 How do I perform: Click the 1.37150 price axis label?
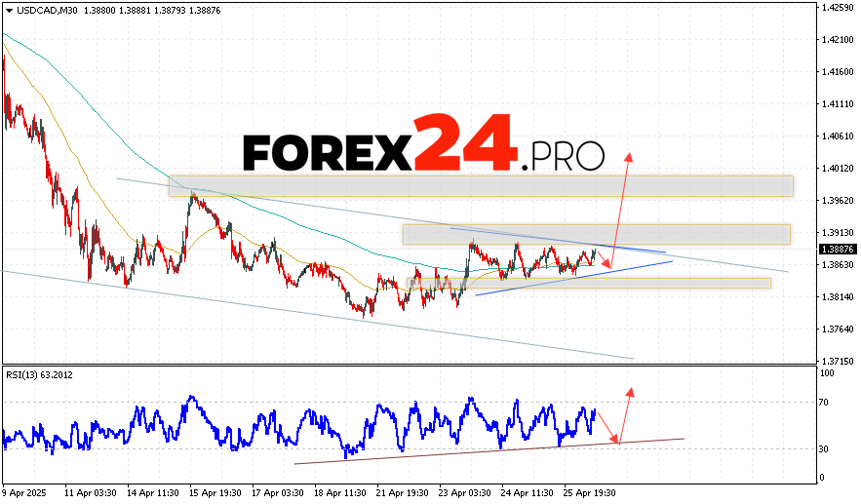tap(838, 362)
